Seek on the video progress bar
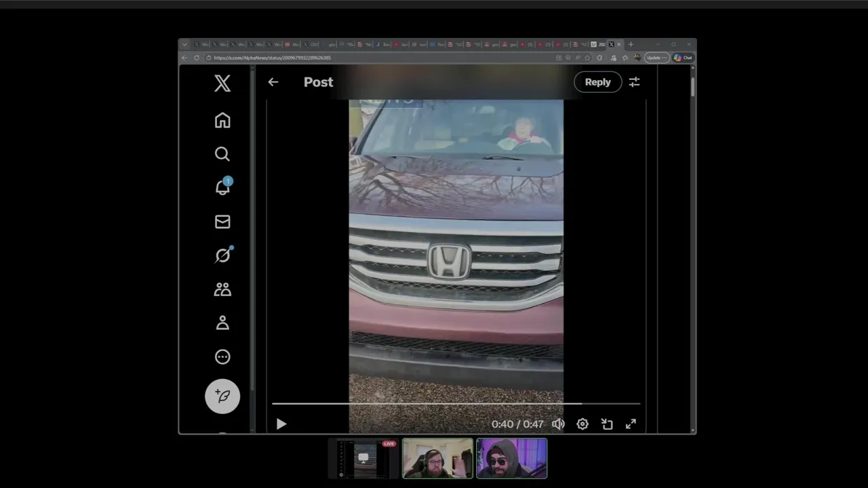This screenshot has width=868, height=488. coord(456,403)
